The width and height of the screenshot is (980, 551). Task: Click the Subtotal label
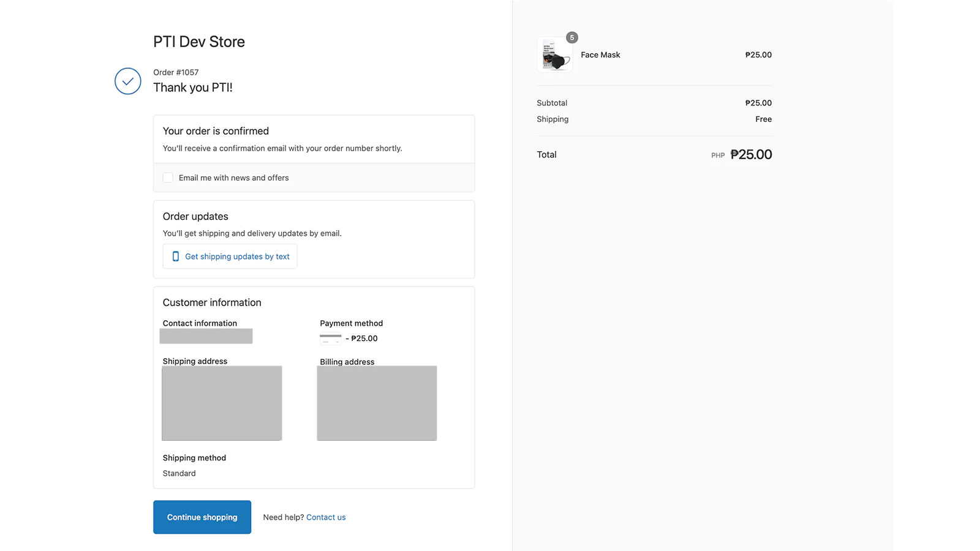coord(552,103)
